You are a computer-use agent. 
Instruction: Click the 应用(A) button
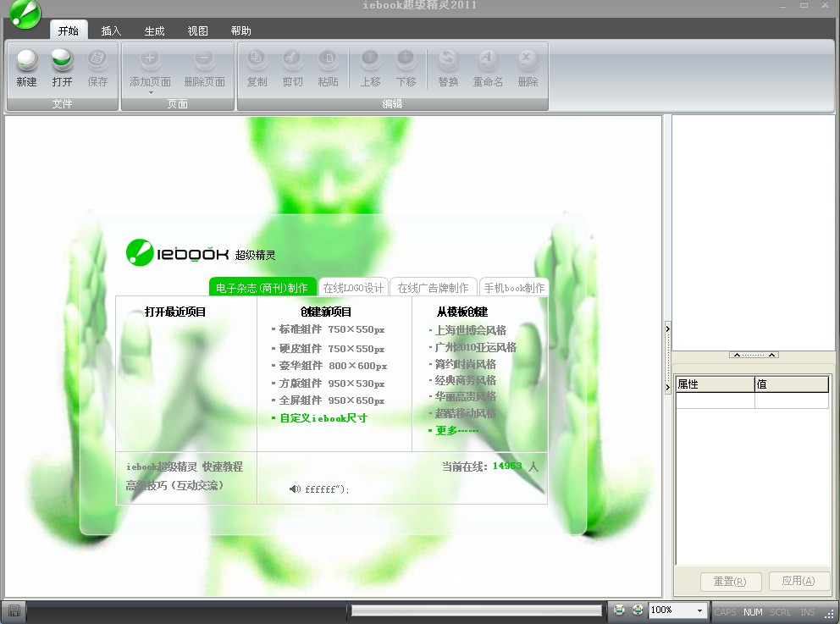(x=799, y=582)
